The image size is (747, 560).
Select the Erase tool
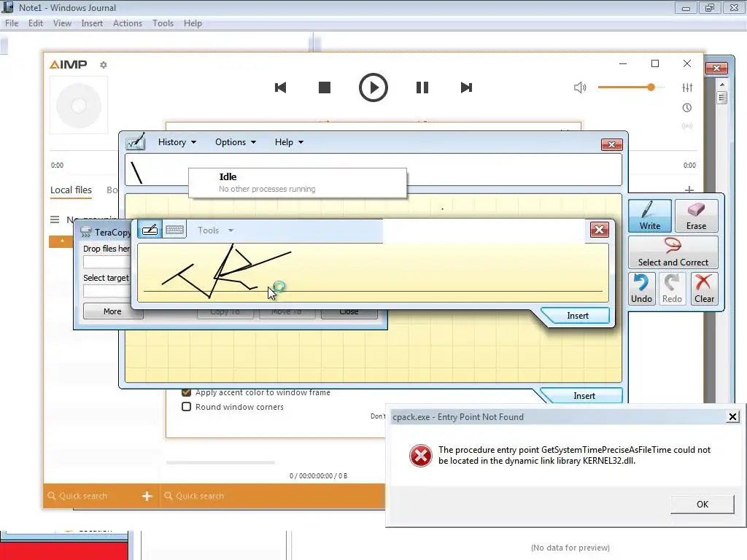[x=696, y=216]
